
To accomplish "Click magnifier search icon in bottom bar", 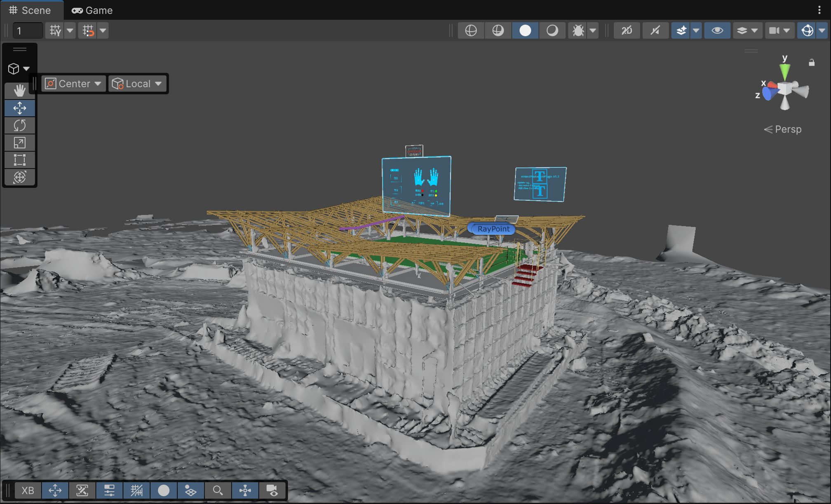I will coord(218,490).
